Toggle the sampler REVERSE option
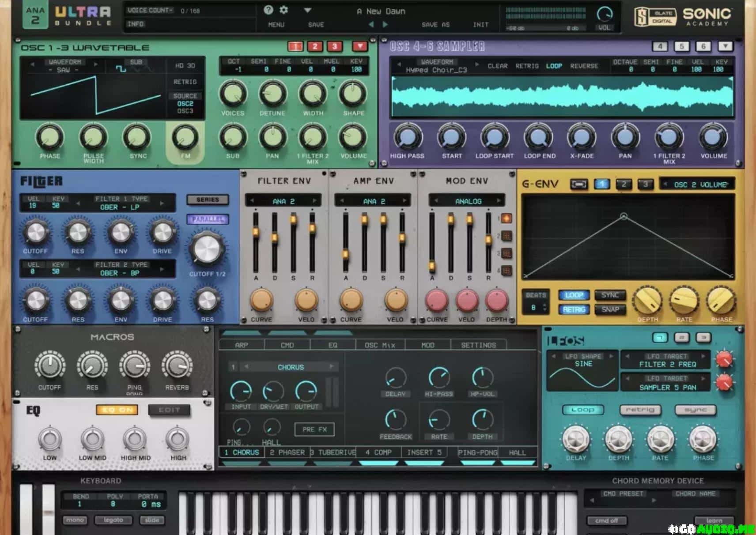The height and width of the screenshot is (535, 756). click(x=584, y=66)
